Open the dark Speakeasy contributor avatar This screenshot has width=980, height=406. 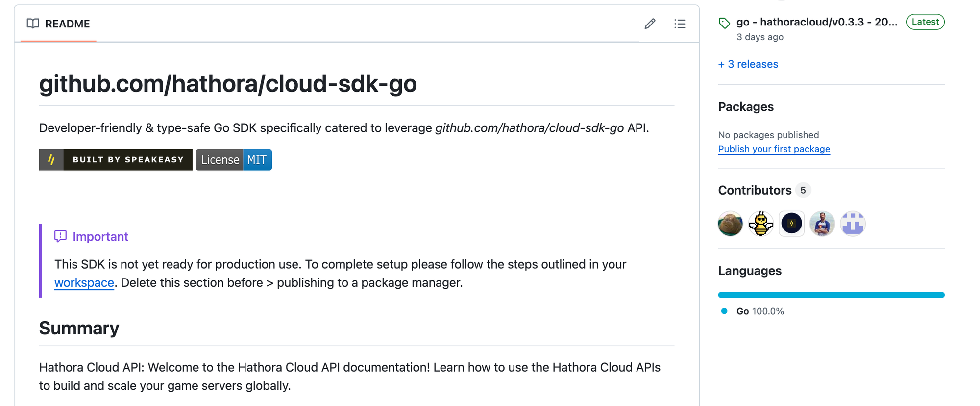pyautogui.click(x=791, y=224)
